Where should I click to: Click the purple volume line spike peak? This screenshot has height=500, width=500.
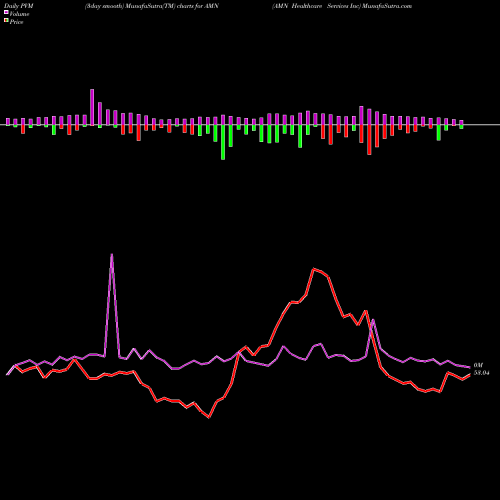[112, 254]
